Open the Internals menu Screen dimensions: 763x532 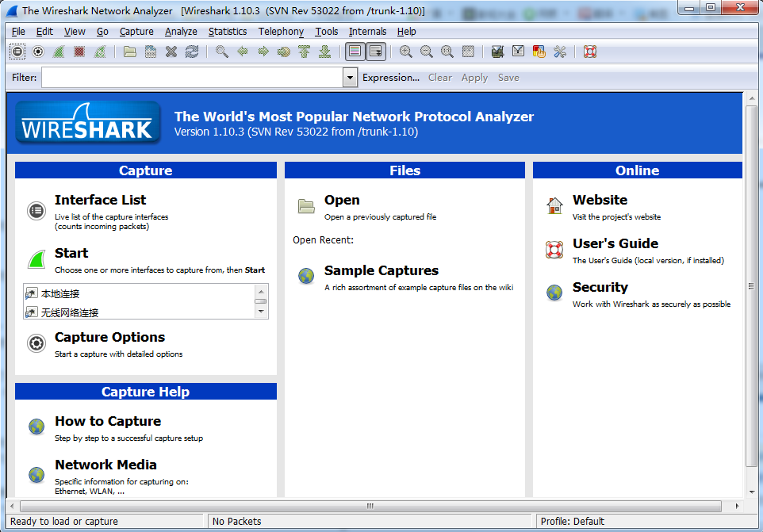point(367,32)
